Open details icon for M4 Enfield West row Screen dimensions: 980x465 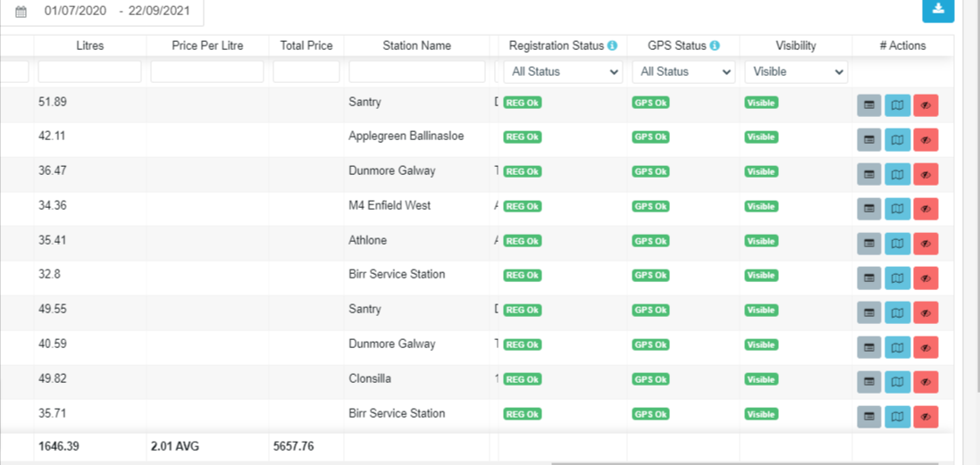869,209
